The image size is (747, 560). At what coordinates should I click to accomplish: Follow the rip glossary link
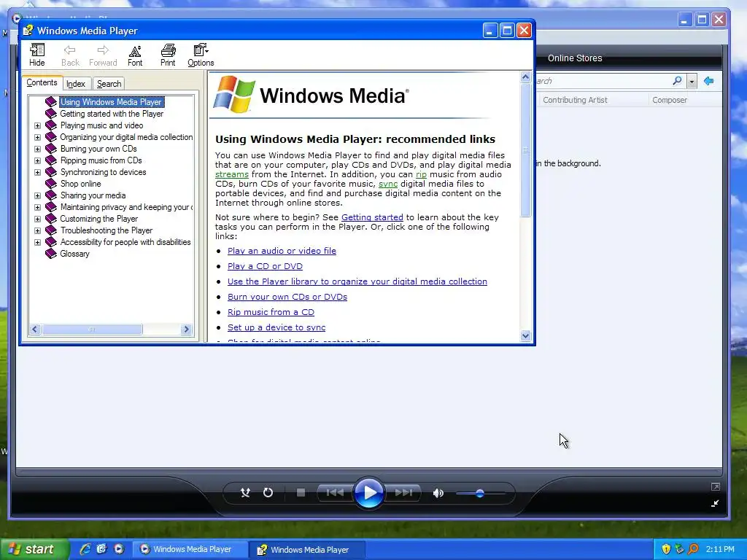[x=421, y=174]
